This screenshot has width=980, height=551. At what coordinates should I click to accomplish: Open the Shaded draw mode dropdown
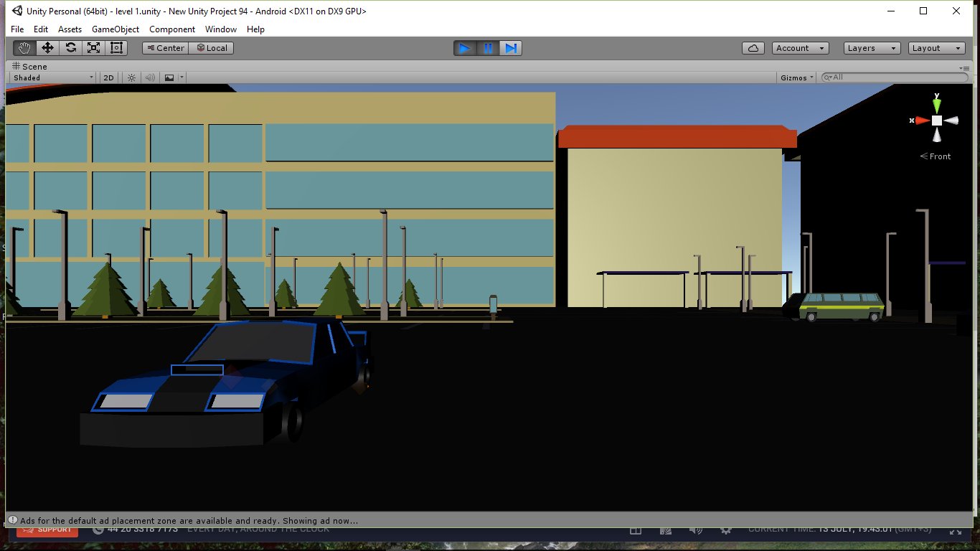tap(50, 77)
